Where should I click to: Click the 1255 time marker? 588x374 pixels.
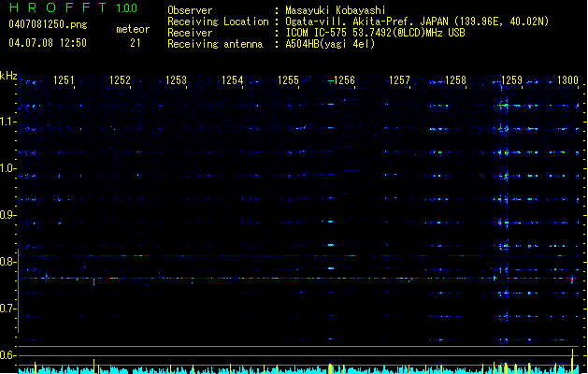point(288,80)
